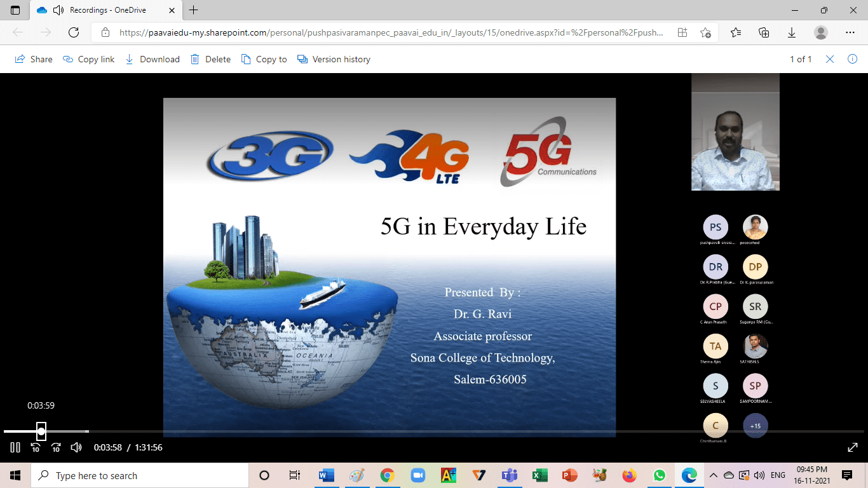Open Copy to option
Screen dimensions: 868x488
tap(264, 59)
